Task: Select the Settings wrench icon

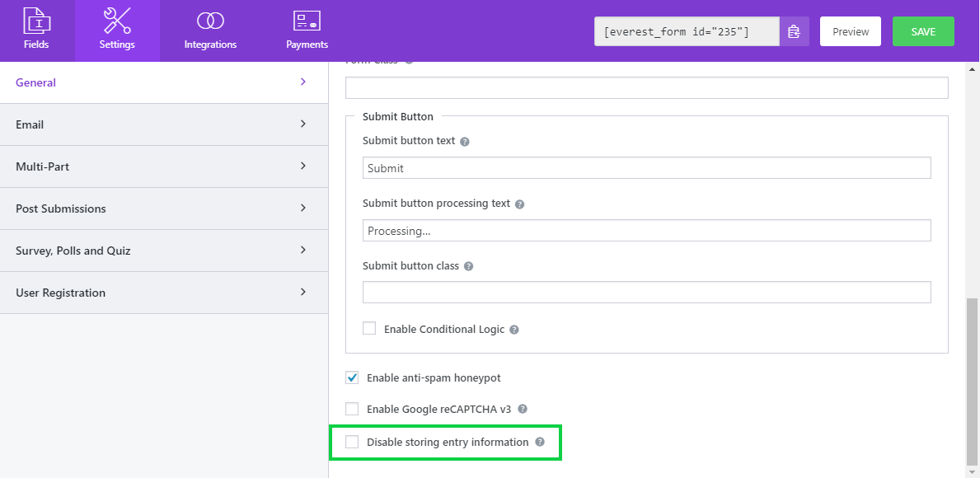Action: tap(116, 21)
